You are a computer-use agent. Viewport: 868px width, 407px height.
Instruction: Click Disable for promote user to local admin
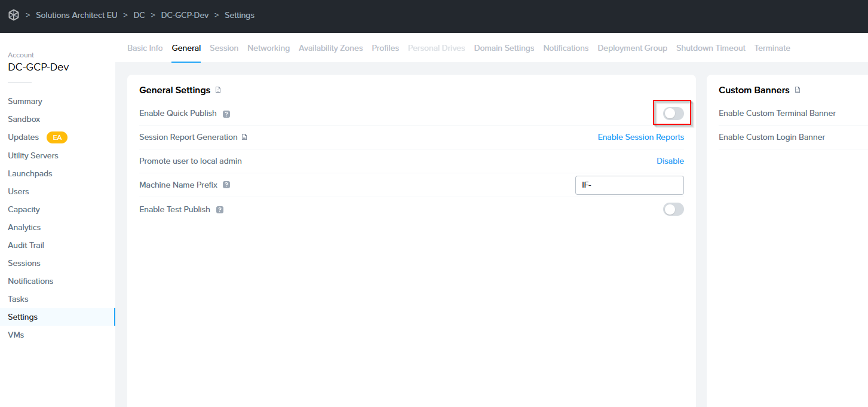[x=670, y=161]
